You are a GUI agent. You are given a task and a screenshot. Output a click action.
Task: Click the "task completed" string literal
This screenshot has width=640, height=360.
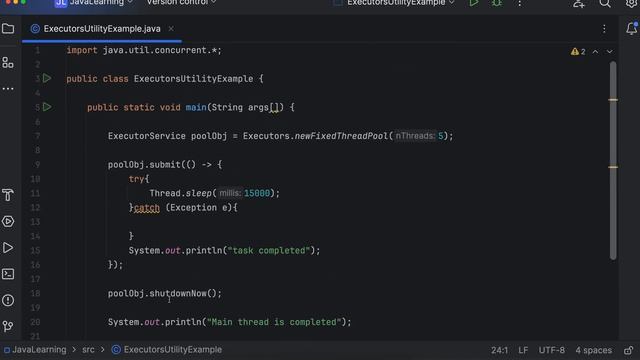click(269, 251)
